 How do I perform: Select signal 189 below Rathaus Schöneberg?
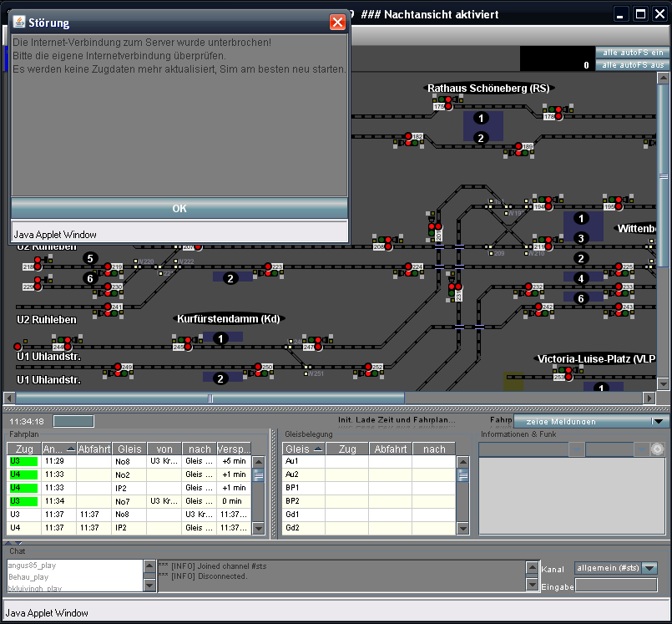pos(519,150)
